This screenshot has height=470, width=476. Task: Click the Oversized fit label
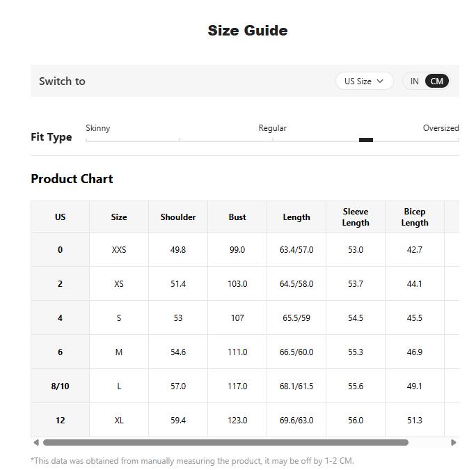[x=441, y=128]
